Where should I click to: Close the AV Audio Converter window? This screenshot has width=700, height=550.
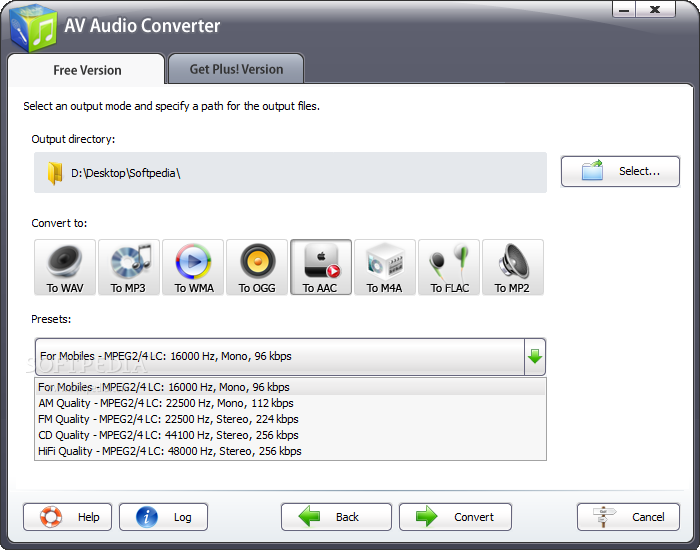(x=655, y=9)
